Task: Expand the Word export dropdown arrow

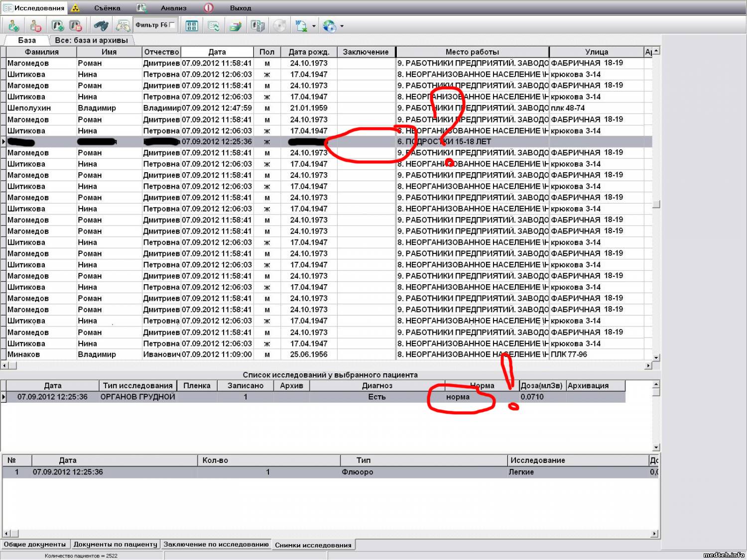Action: pos(314,26)
